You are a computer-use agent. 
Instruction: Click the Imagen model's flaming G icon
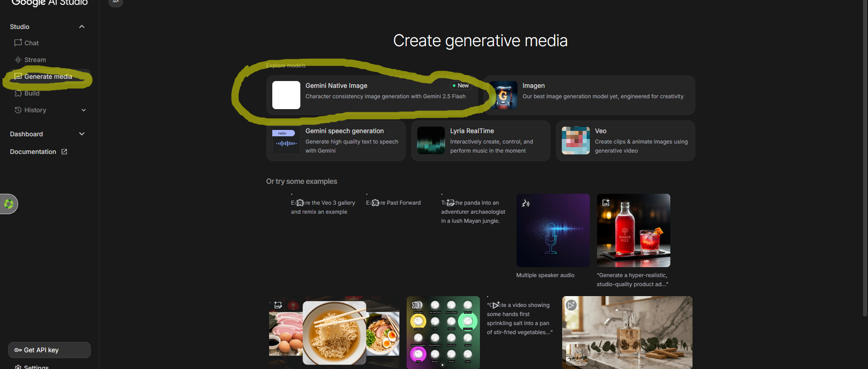[x=503, y=95]
